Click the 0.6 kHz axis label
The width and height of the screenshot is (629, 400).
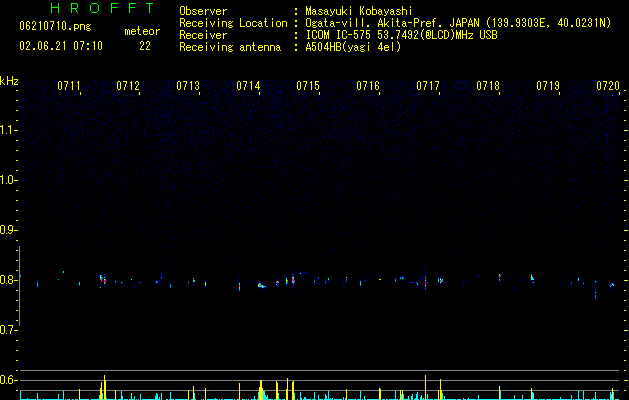coord(9,380)
